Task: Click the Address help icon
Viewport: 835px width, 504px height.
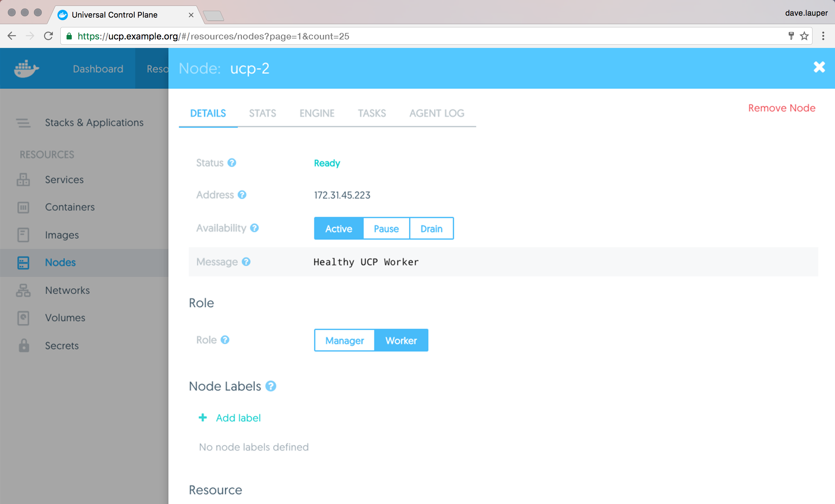Action: (242, 195)
